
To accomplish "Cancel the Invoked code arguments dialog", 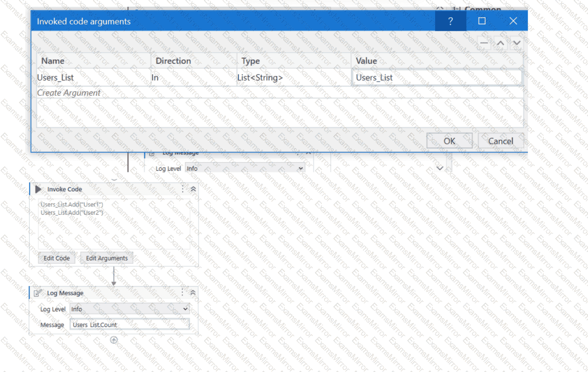I will (500, 141).
